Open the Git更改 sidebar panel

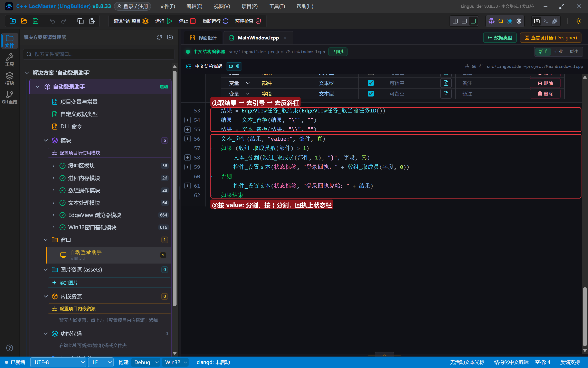click(9, 97)
